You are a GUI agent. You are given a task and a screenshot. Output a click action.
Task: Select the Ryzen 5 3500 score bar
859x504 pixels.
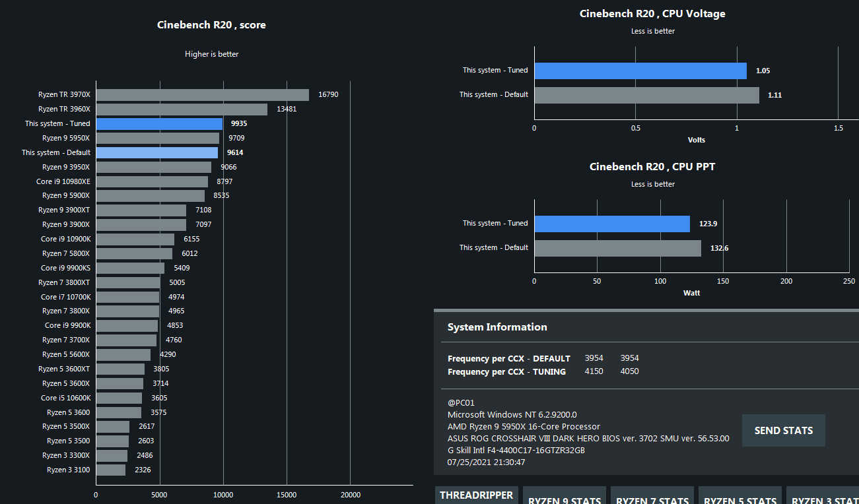click(112, 441)
